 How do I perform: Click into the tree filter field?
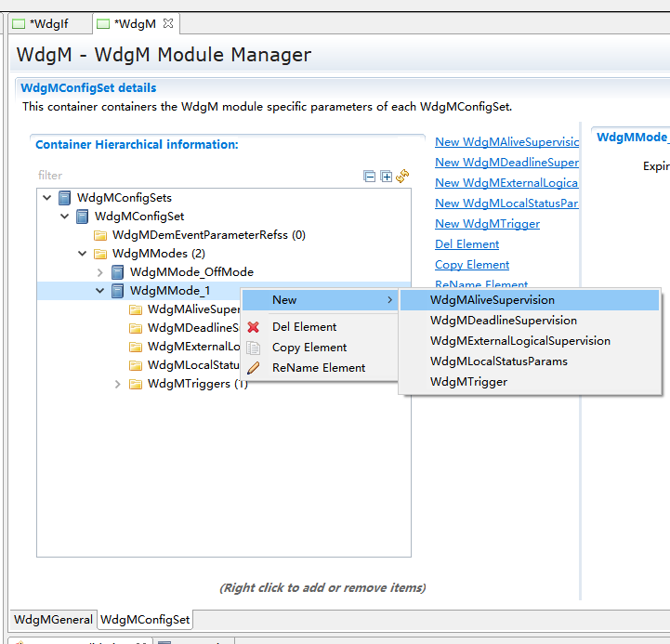point(186,176)
